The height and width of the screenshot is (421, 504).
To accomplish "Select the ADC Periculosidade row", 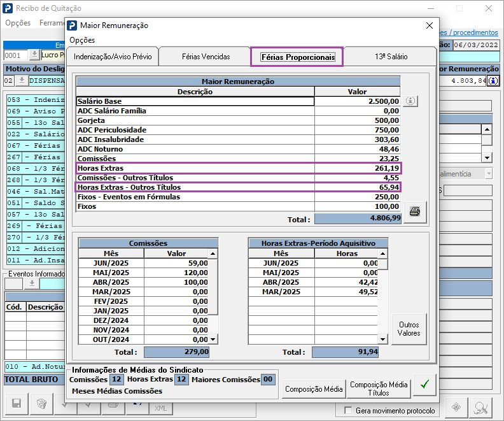I will click(238, 130).
